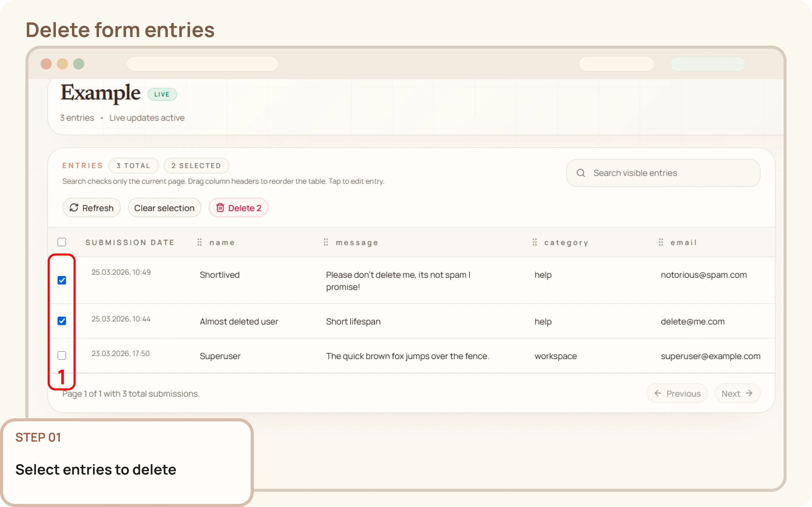Screen dimensions: 812x507
Task: Click the Clear selection button
Action: pyautogui.click(x=164, y=208)
